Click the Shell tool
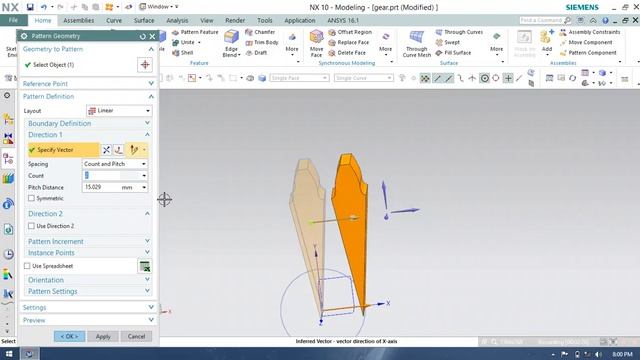640x360 pixels. point(182,53)
